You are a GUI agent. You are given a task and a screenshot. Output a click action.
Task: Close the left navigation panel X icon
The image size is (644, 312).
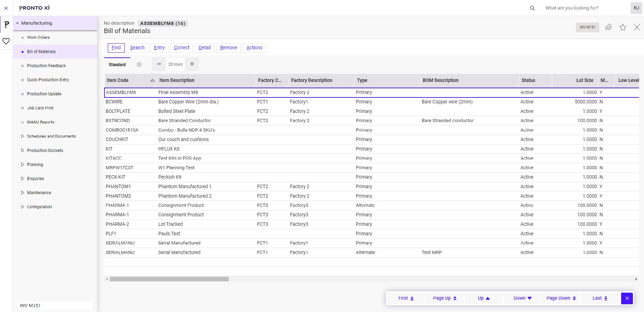[6, 8]
